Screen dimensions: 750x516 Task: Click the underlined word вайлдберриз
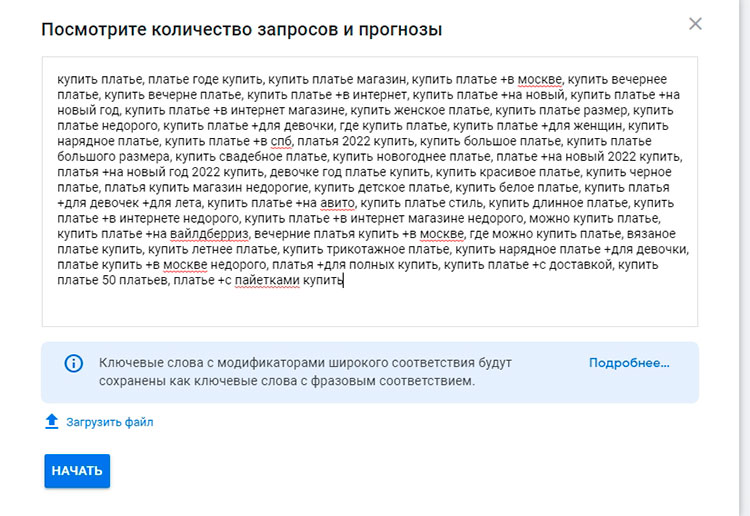[x=208, y=235]
